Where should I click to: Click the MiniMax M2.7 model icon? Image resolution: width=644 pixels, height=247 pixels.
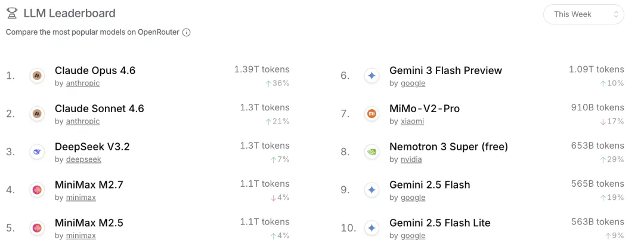coord(37,190)
